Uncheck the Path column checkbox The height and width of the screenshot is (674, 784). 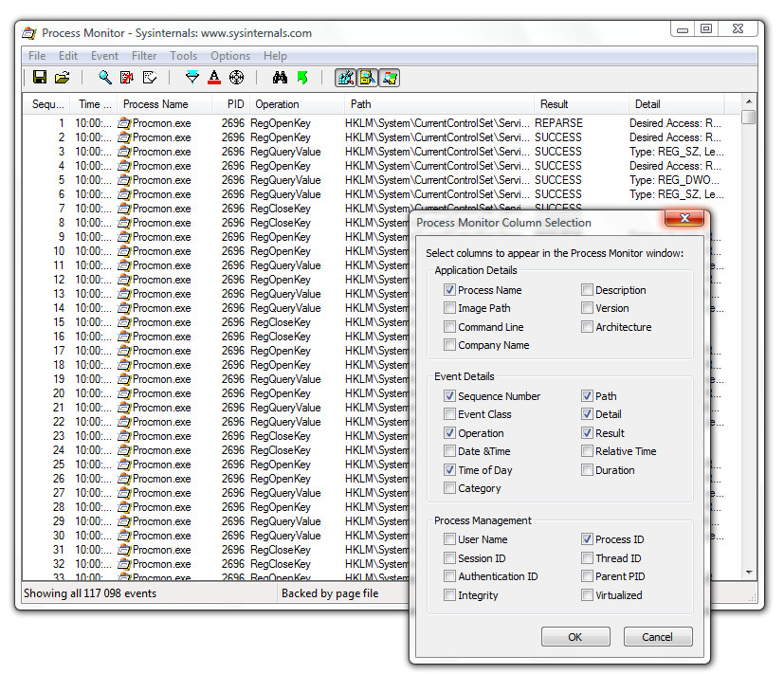(587, 396)
